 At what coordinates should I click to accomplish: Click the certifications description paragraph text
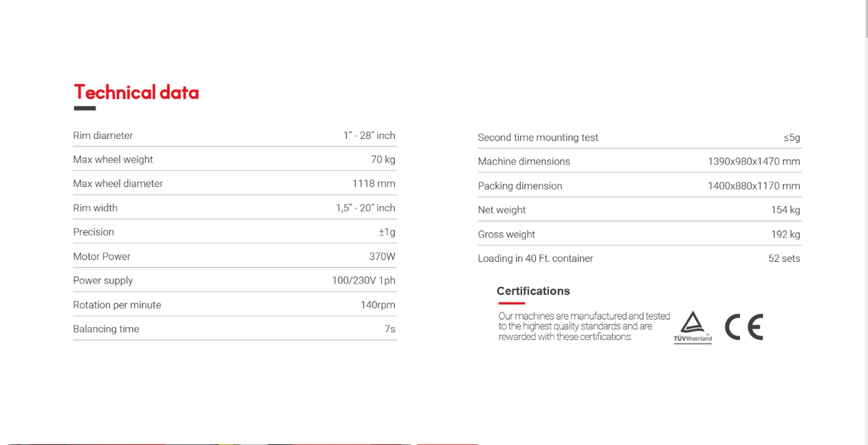click(584, 326)
